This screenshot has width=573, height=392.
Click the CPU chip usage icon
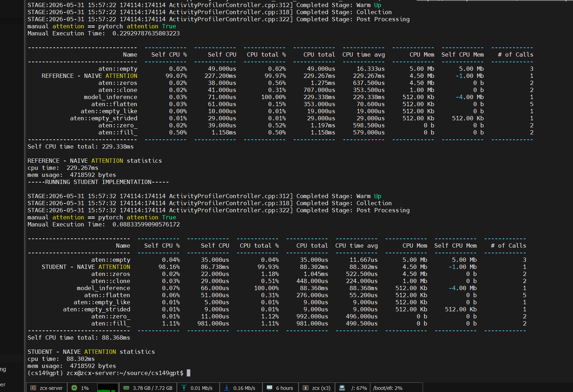point(74,388)
